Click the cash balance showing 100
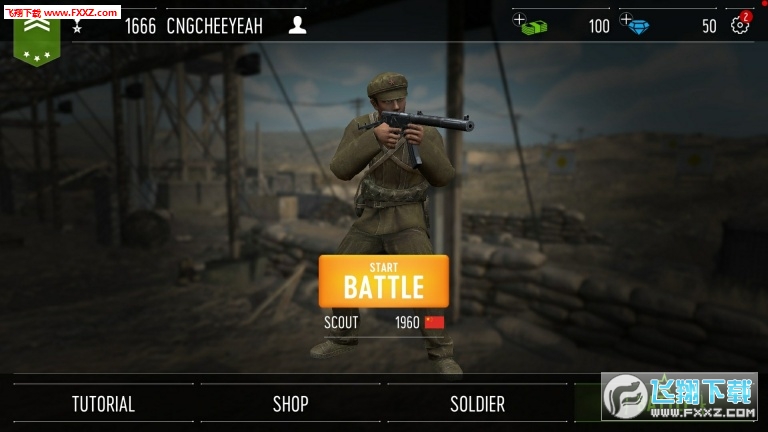 (x=599, y=26)
